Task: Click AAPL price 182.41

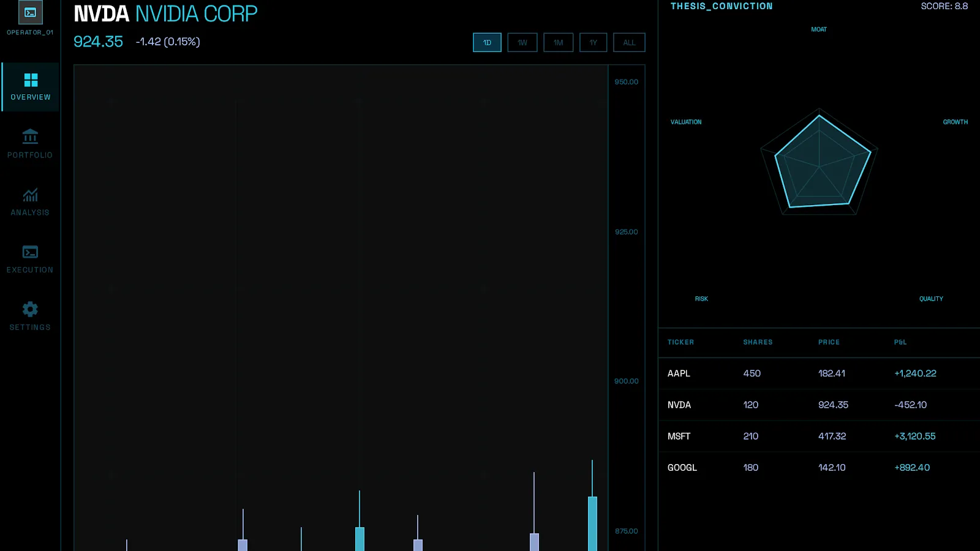Action: [832, 373]
